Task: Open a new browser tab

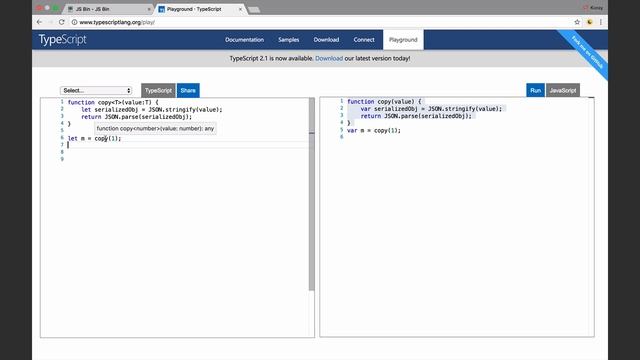Action: coord(254,9)
